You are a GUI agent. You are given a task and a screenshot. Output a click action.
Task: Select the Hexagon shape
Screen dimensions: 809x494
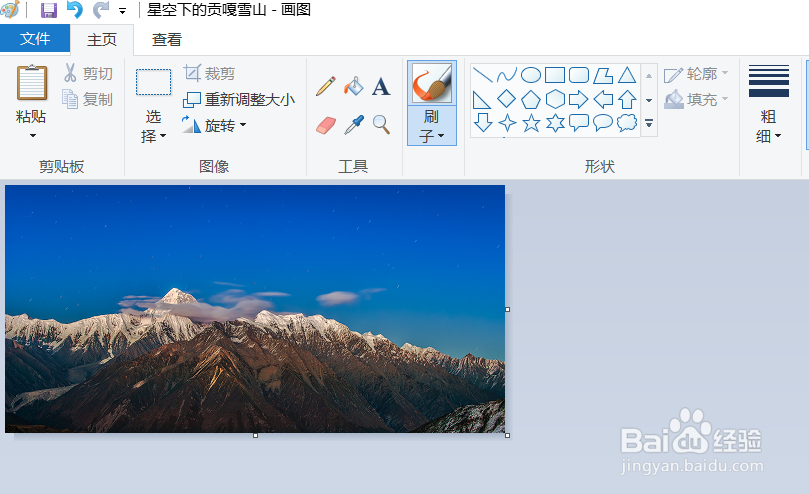[555, 99]
